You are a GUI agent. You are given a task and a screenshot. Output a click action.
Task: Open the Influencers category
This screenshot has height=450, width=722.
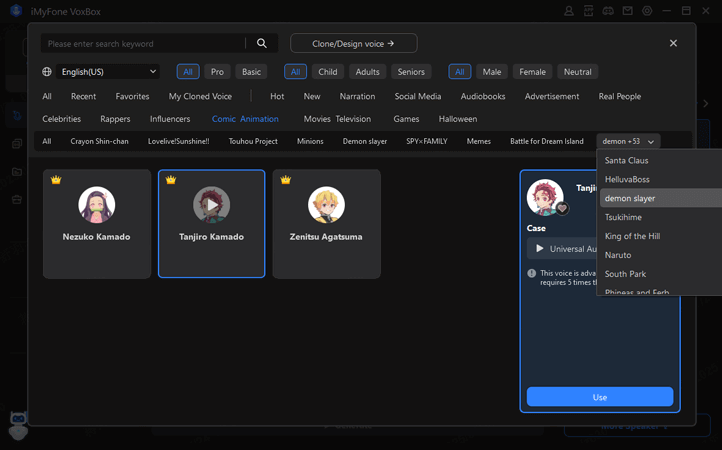point(170,119)
